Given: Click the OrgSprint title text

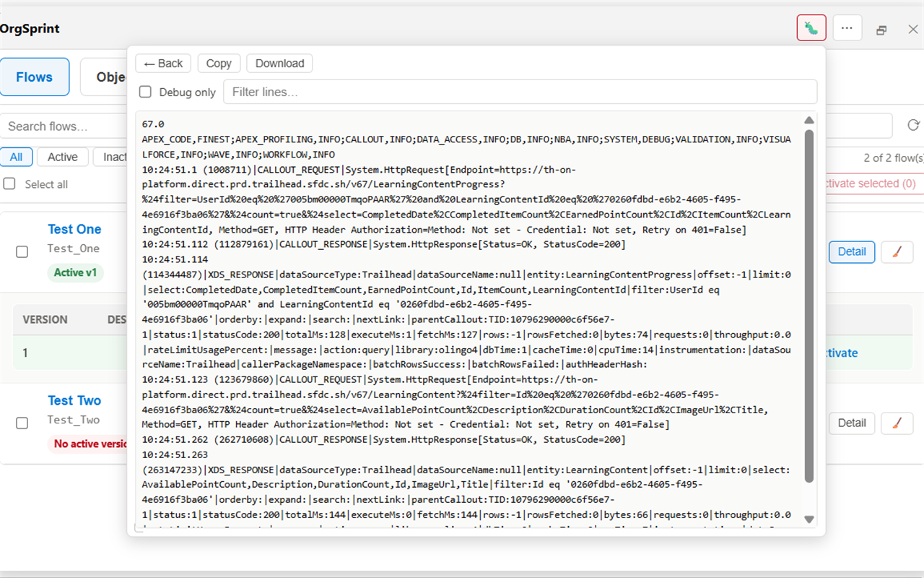Looking at the screenshot, I should (x=30, y=29).
